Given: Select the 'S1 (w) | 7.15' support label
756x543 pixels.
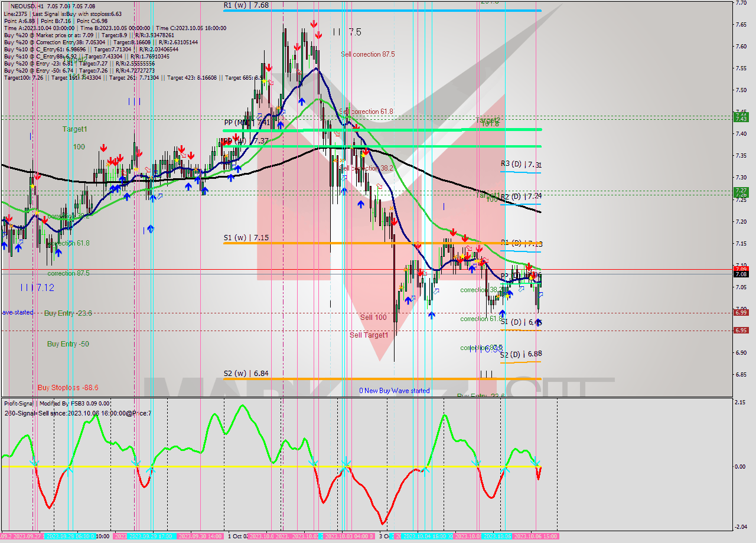Looking at the screenshot, I should (x=246, y=237).
